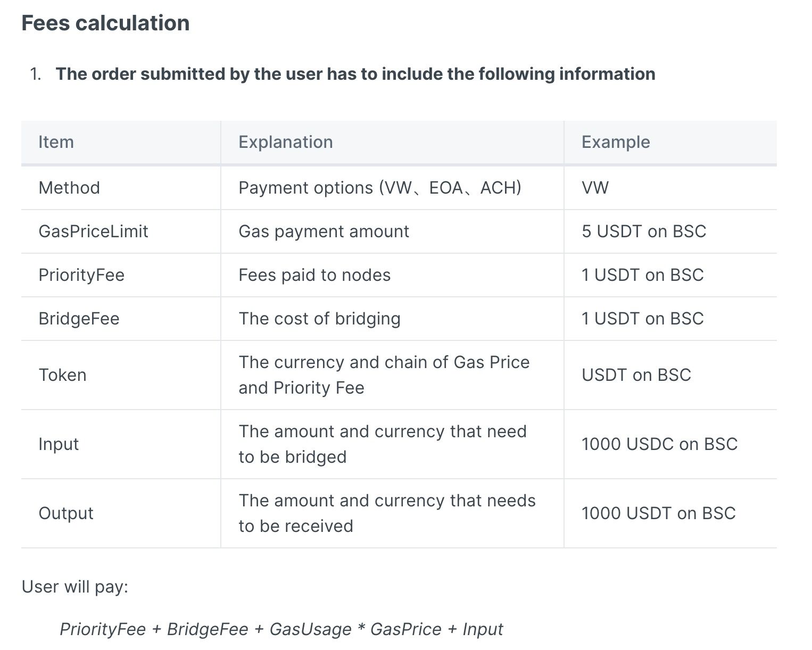Select the "1000 USDC on BSC" example cell
Viewport: 812px width, 650px height.
pyautogui.click(x=659, y=444)
